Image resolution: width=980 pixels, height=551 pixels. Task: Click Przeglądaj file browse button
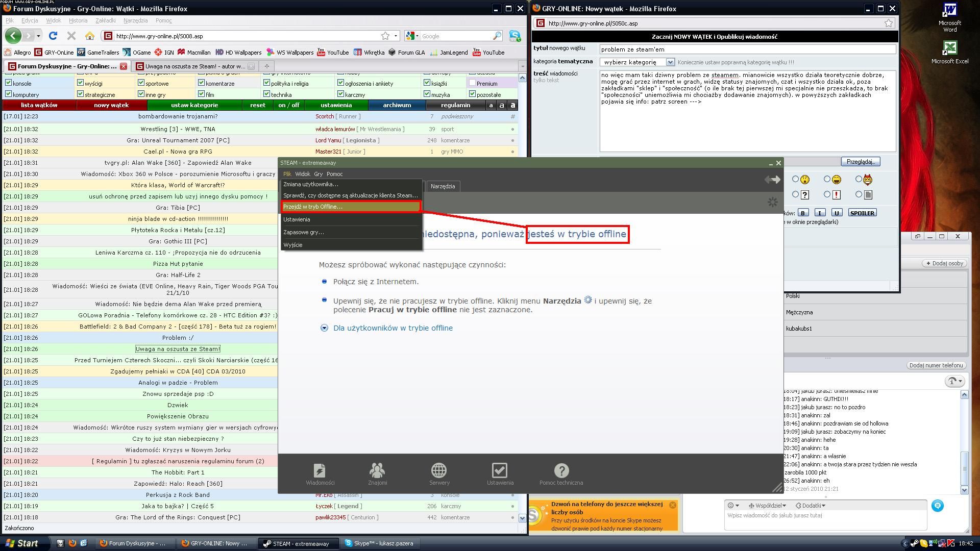click(861, 162)
